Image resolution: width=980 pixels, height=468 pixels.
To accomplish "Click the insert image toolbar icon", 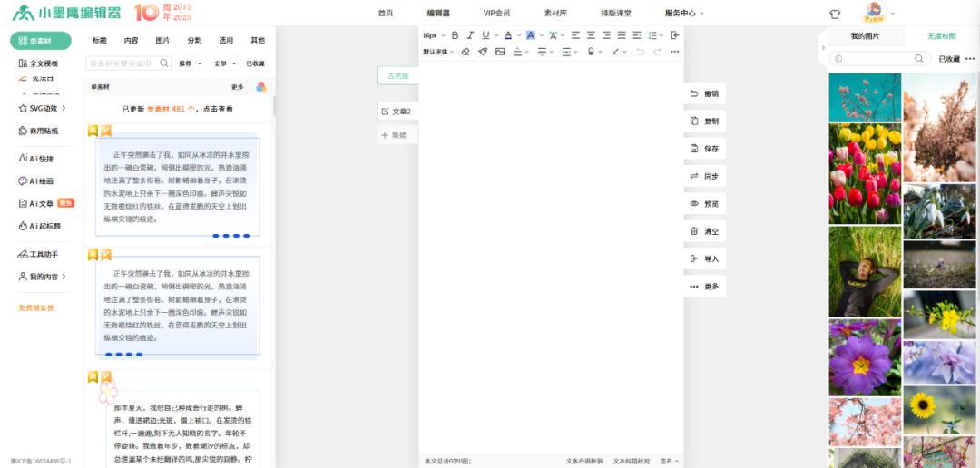I will (500, 52).
